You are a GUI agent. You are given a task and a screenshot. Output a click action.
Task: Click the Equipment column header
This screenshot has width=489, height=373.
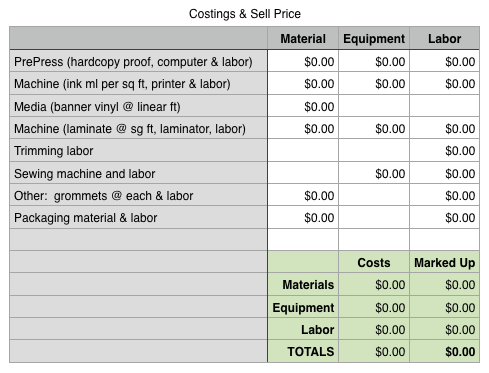(x=374, y=38)
